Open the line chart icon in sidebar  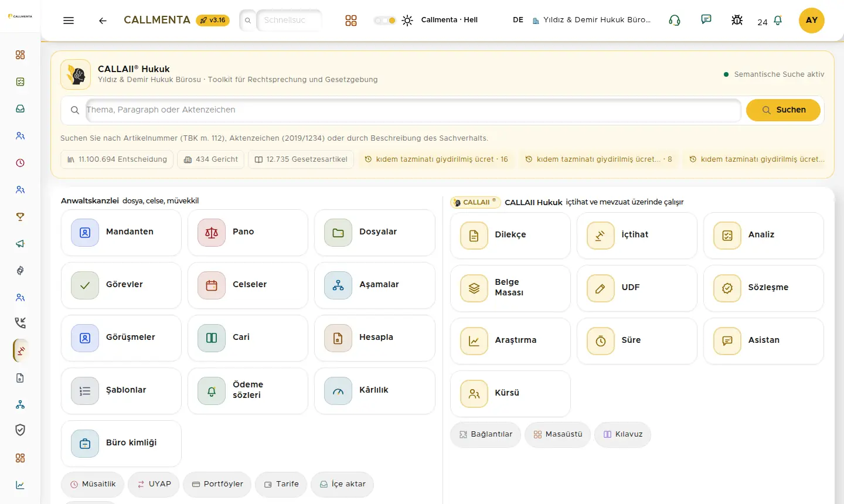[x=21, y=485]
